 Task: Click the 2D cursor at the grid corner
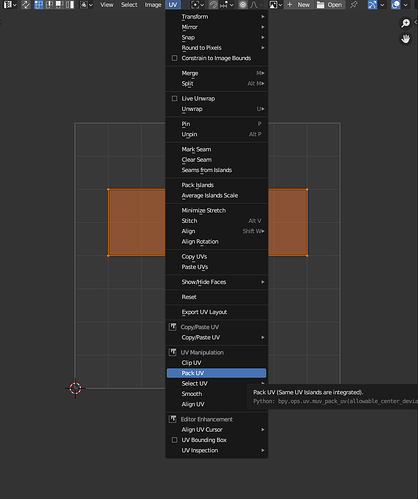tap(75, 388)
